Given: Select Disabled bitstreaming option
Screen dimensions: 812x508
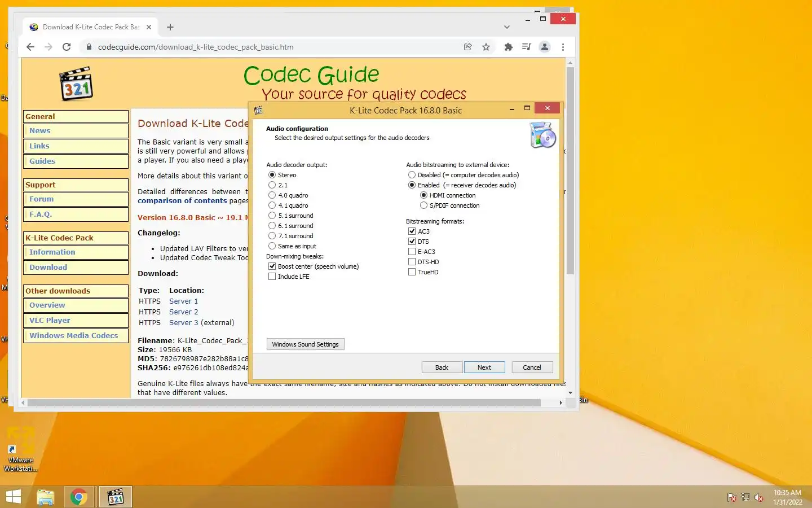Looking at the screenshot, I should tap(464, 175).
